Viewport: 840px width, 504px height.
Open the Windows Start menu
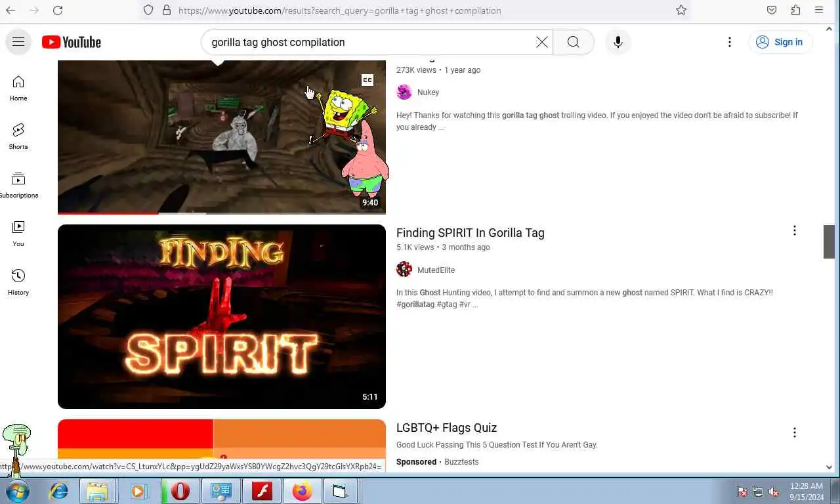(17, 491)
